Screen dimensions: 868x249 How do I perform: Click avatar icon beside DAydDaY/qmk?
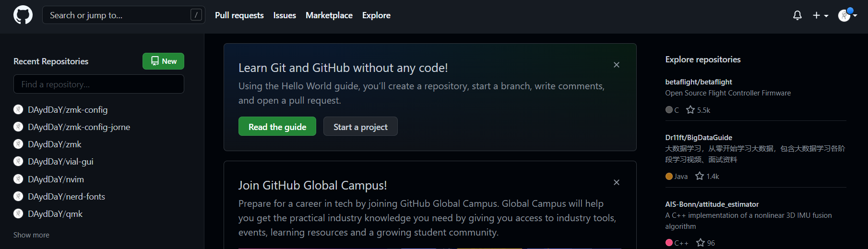tap(18, 213)
